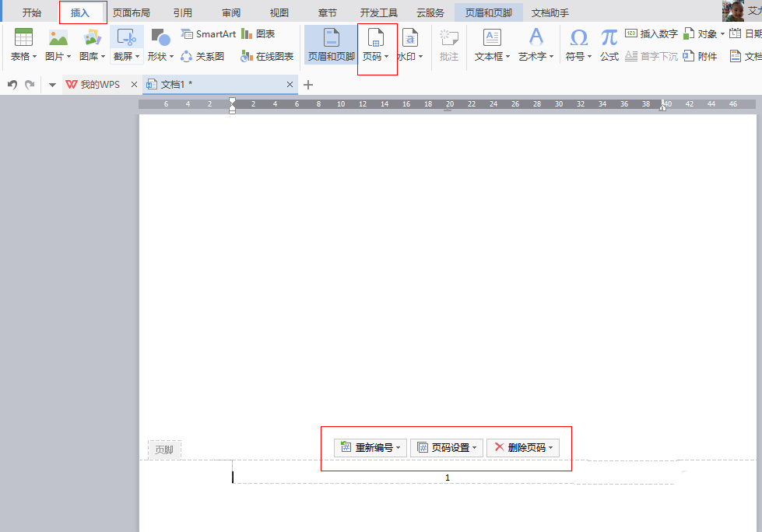762x532 pixels.
Task: Open 页码设置 page number settings
Action: tap(447, 447)
